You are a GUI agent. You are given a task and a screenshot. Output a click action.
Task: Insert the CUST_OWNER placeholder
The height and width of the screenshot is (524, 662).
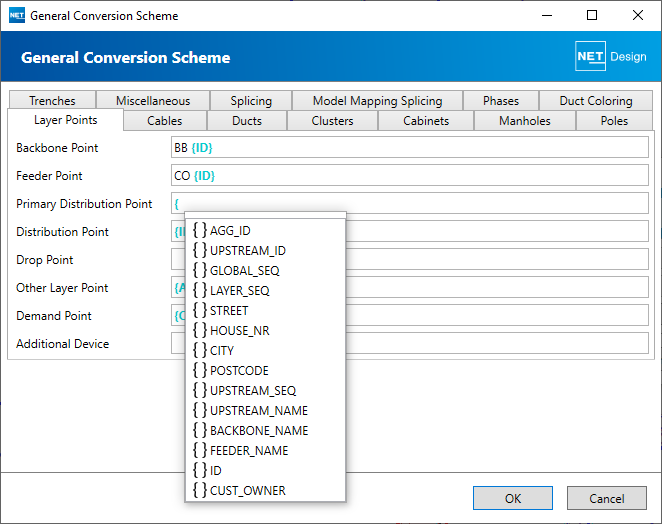pos(265,491)
